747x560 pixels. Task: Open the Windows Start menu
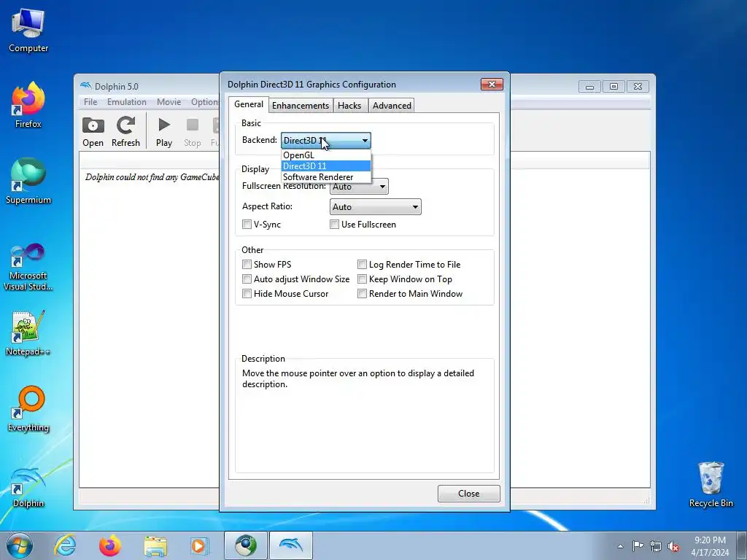click(20, 545)
